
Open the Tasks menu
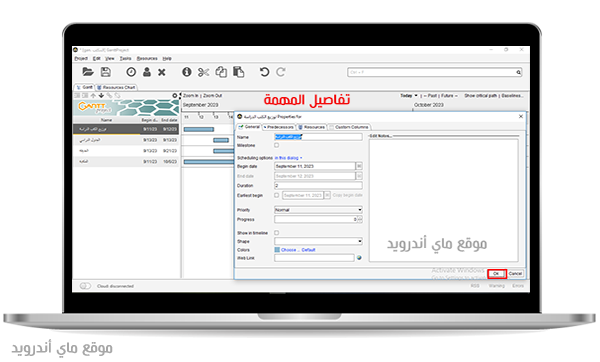click(x=126, y=59)
